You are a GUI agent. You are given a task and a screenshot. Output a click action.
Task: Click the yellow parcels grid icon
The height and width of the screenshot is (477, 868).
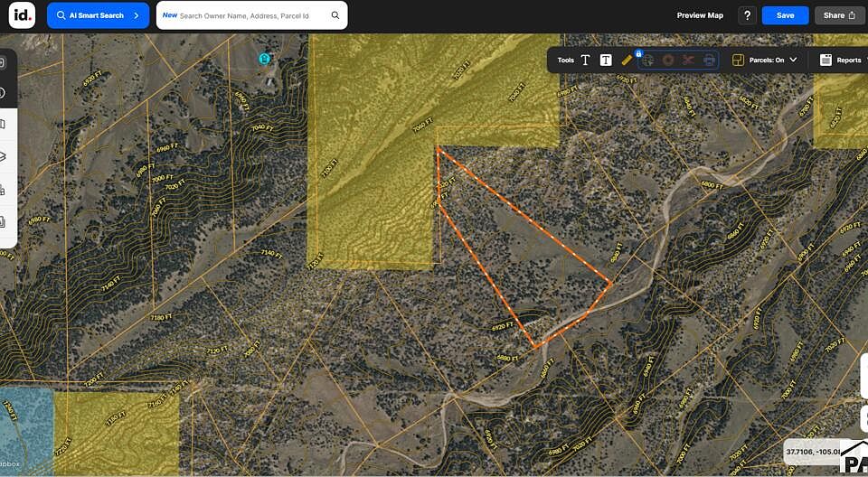tap(738, 60)
